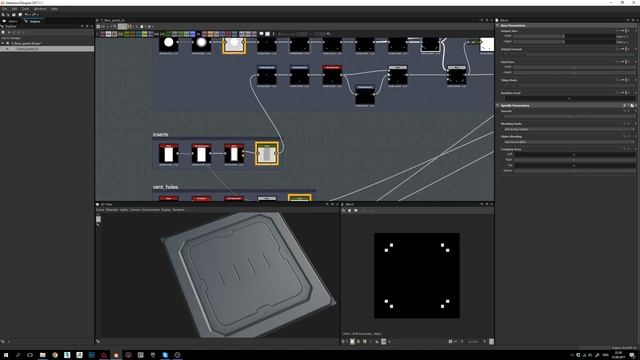This screenshot has height=360, width=640.
Task: Collapse the Specific Parameters section
Action: 498,105
